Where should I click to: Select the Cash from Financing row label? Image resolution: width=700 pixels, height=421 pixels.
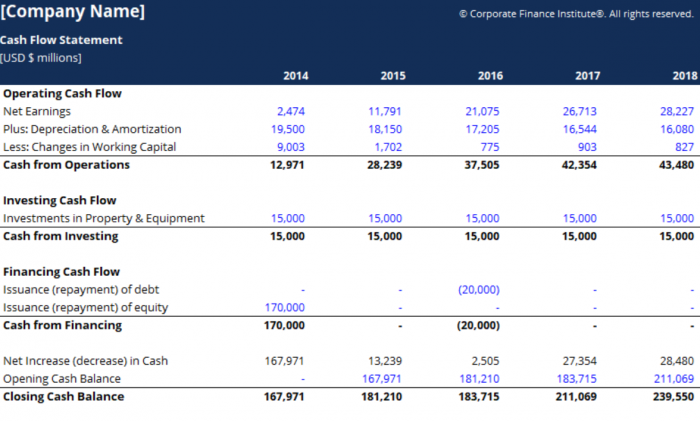point(63,325)
